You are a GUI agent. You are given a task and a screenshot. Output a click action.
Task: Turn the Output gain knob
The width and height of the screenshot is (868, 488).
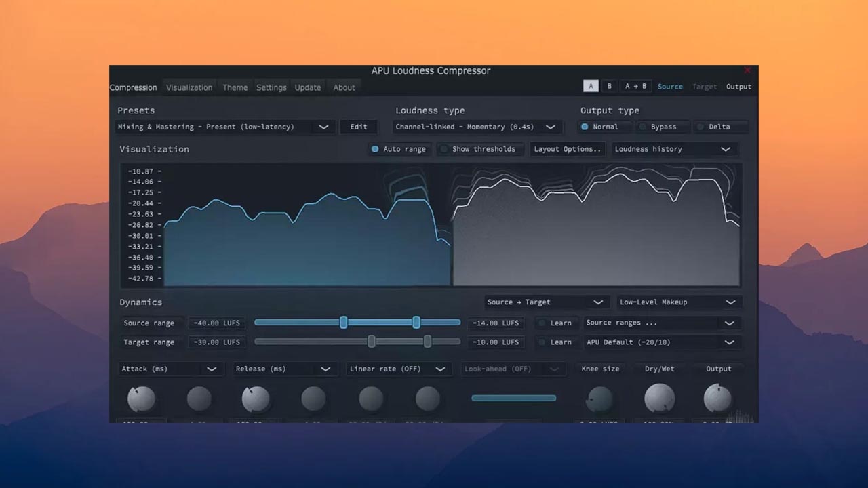(717, 399)
